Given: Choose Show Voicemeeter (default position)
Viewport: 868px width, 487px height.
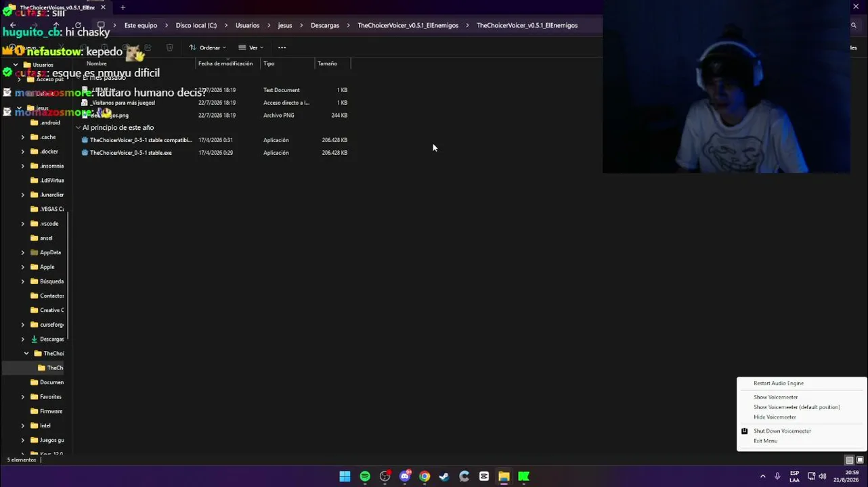Looking at the screenshot, I should click(x=797, y=407).
